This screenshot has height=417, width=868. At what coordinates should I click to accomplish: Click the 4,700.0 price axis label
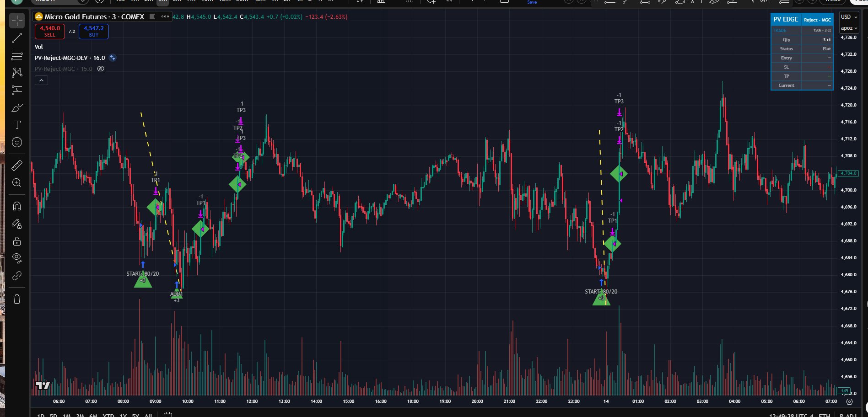click(x=848, y=190)
